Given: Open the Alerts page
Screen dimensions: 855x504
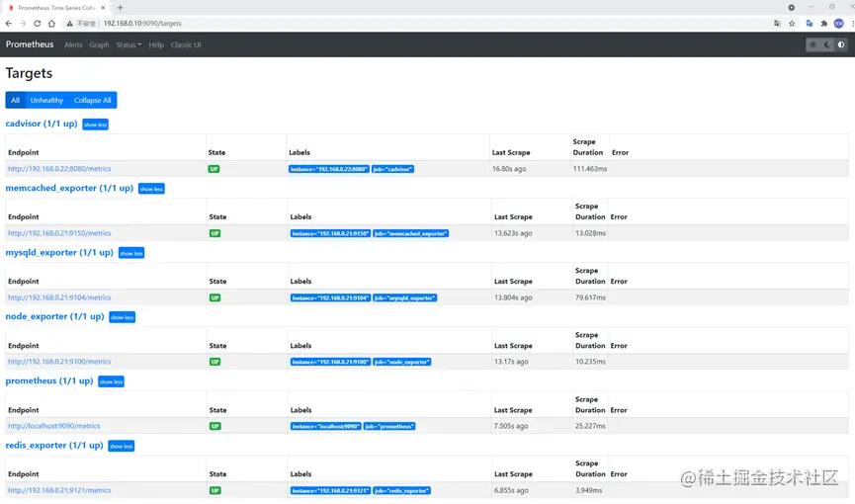Looking at the screenshot, I should (73, 44).
